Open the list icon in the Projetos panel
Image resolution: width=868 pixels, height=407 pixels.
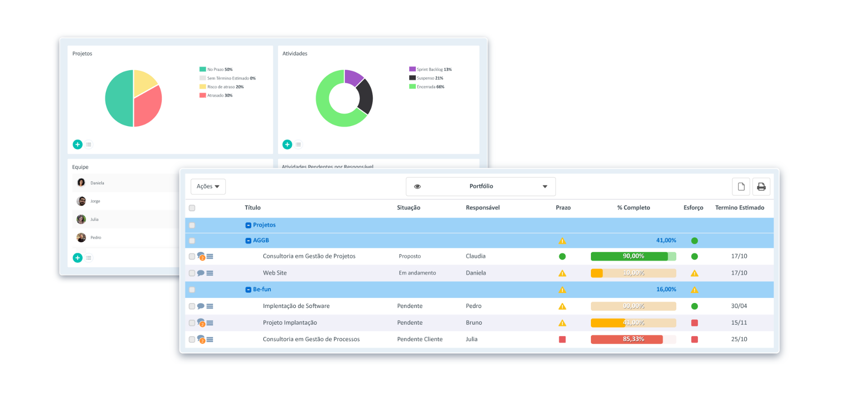tap(89, 145)
